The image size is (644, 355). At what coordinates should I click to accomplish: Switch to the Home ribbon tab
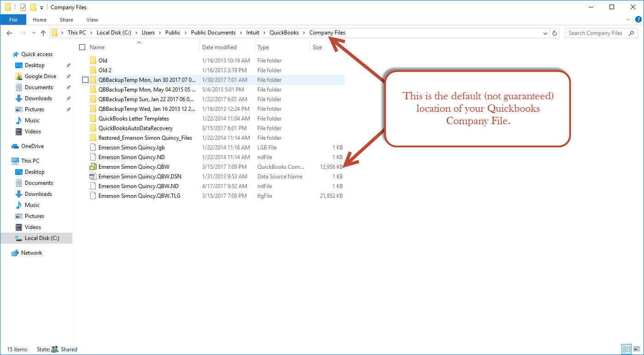click(x=40, y=20)
